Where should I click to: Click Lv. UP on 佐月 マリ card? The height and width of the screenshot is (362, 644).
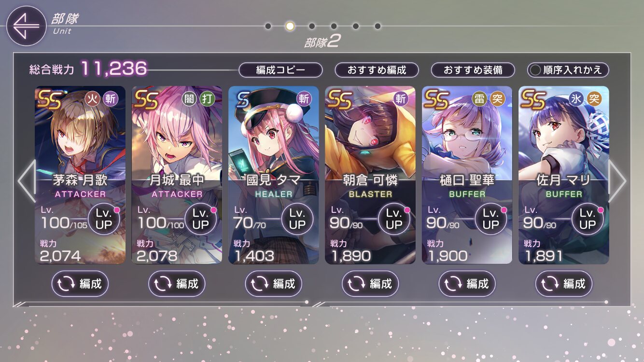588,219
